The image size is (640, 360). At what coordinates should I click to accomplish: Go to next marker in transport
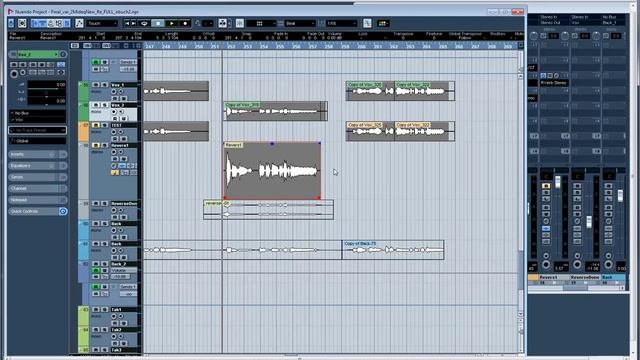click(x=133, y=24)
